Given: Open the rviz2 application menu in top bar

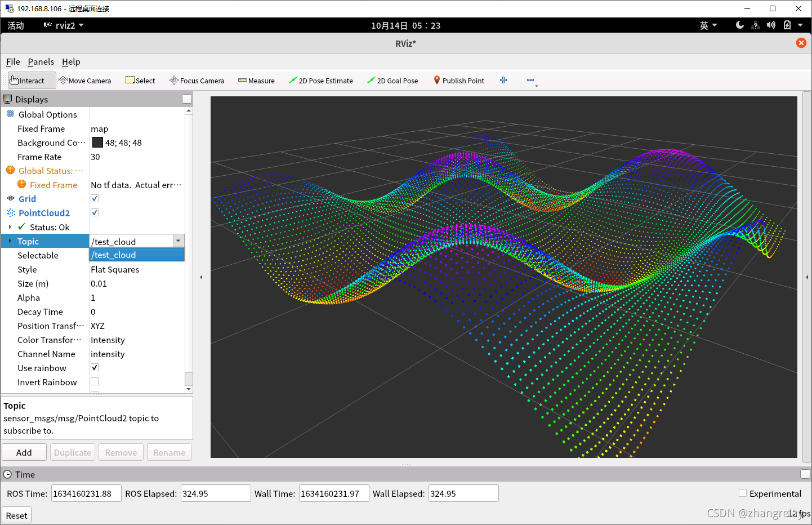Looking at the screenshot, I should [x=64, y=25].
